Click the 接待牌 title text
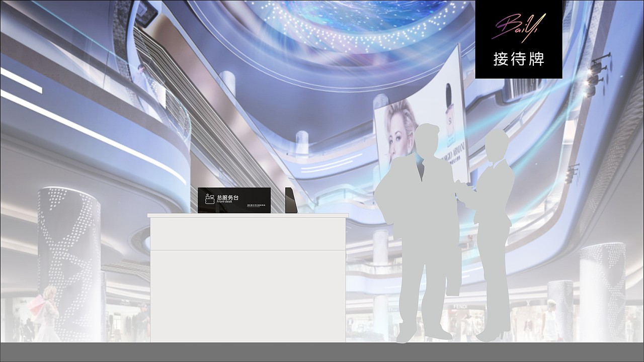The image size is (644, 362). 519,59
